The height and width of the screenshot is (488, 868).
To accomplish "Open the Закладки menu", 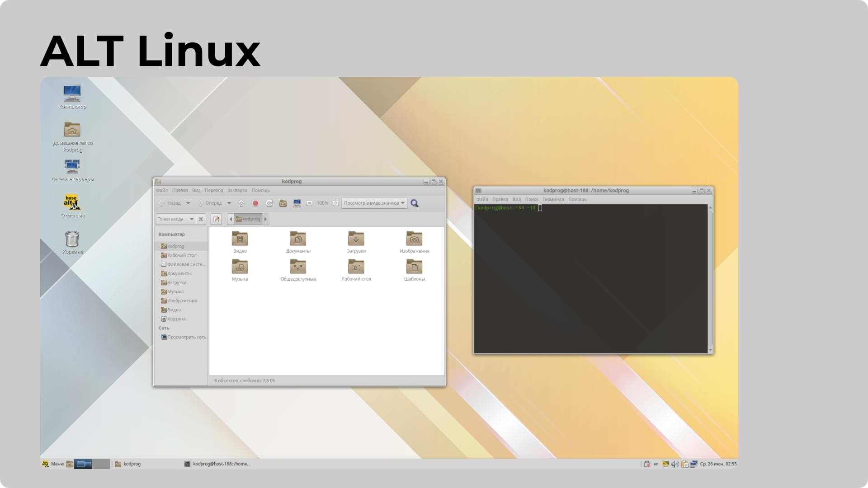I will pos(237,190).
